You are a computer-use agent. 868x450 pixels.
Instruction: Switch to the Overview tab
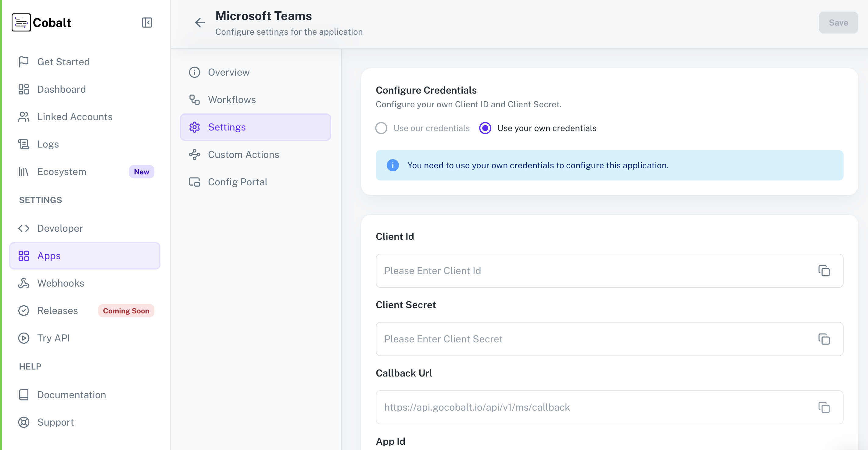(x=229, y=72)
